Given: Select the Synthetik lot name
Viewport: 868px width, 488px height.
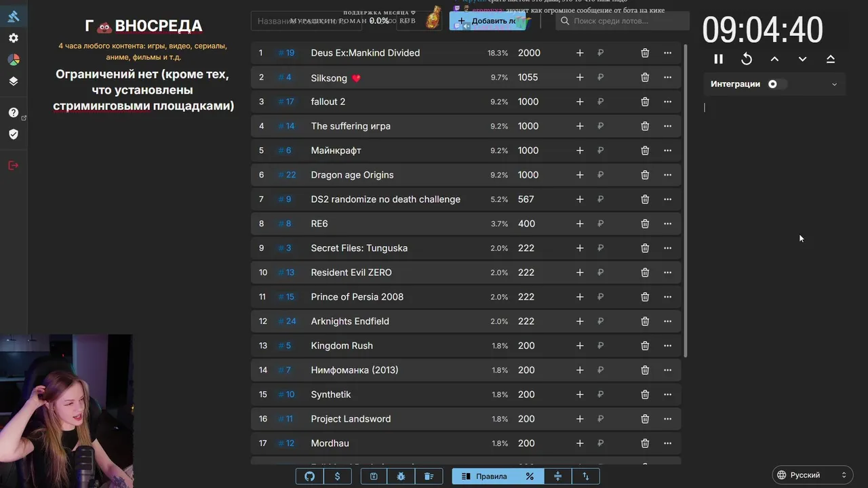Looking at the screenshot, I should 331,394.
